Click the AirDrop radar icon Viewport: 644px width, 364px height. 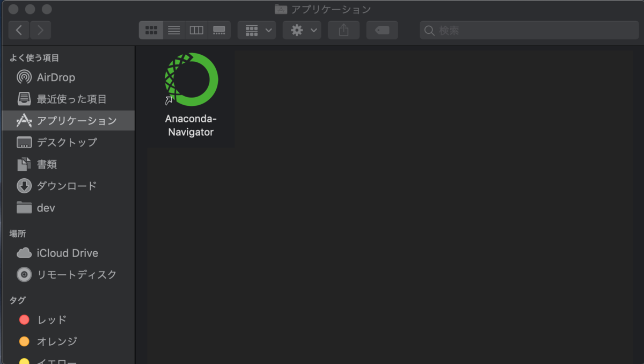(24, 77)
